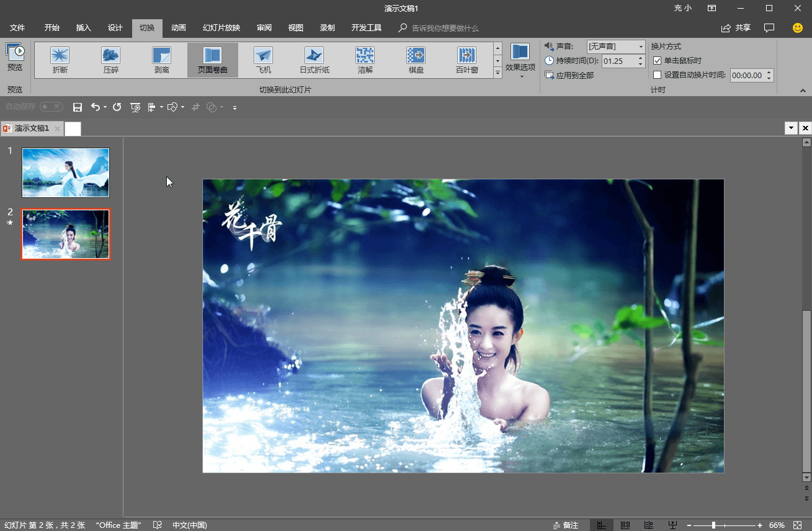Image resolution: width=812 pixels, height=531 pixels.
Task: Click in the 持续时间 duration field
Action: (619, 61)
